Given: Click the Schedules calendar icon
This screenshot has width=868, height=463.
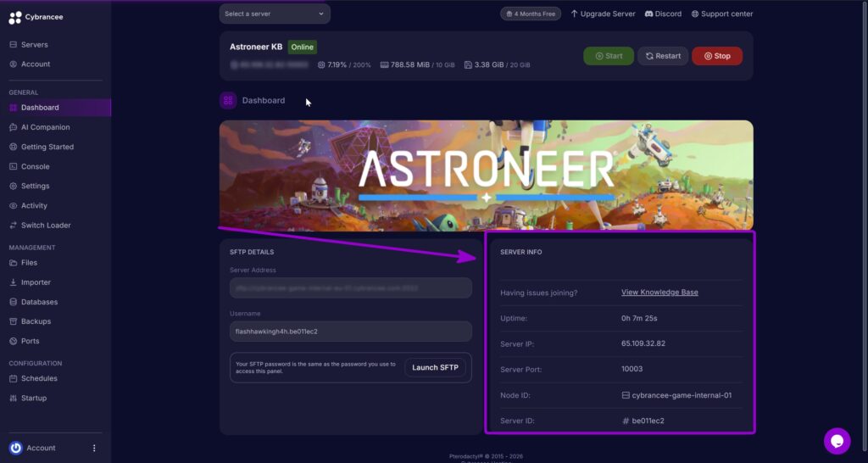Looking at the screenshot, I should coord(14,379).
